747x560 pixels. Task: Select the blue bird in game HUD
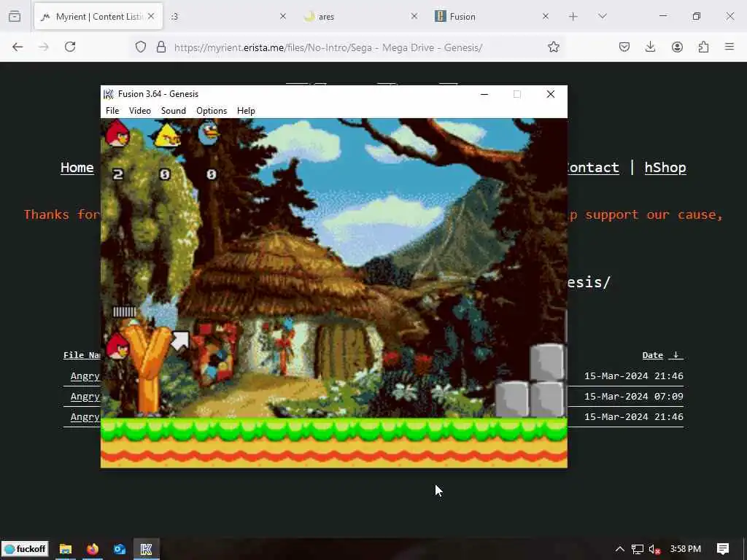[209, 133]
